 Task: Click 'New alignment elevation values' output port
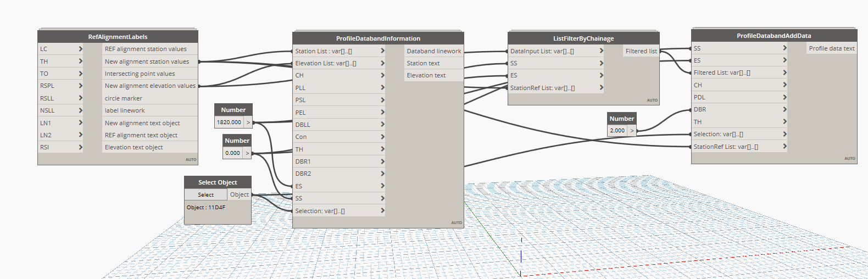pos(150,86)
